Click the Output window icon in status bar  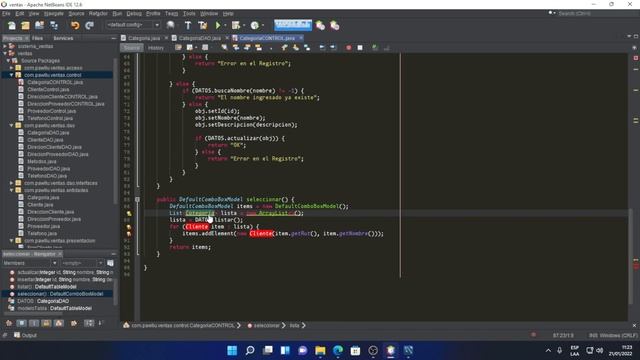coord(17,335)
